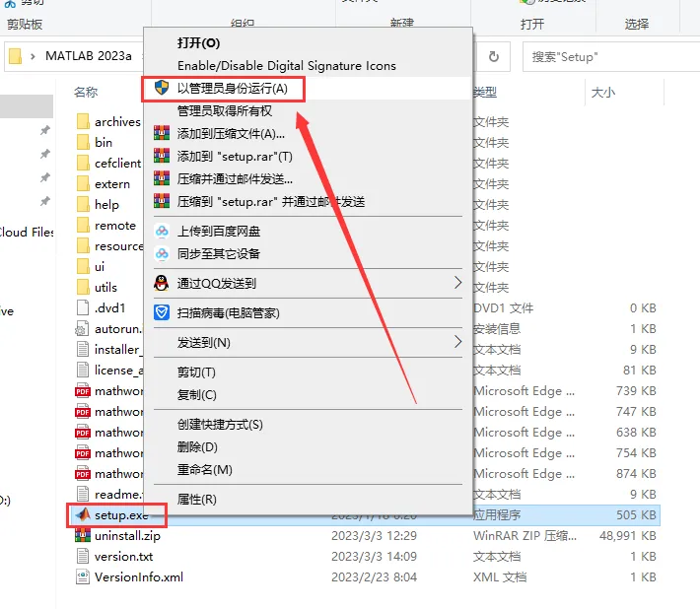
Task: Select the setup.exe file name
Action: click(x=121, y=515)
